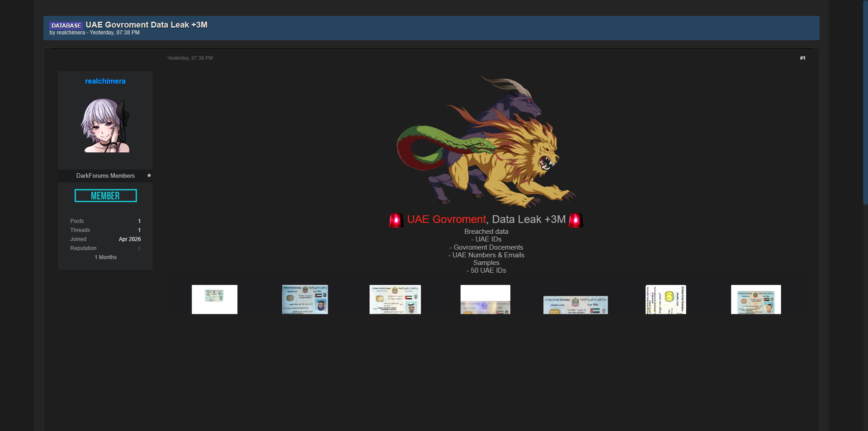Open the #1 post permalink
Viewport: 868px width, 431px height.
coord(802,58)
